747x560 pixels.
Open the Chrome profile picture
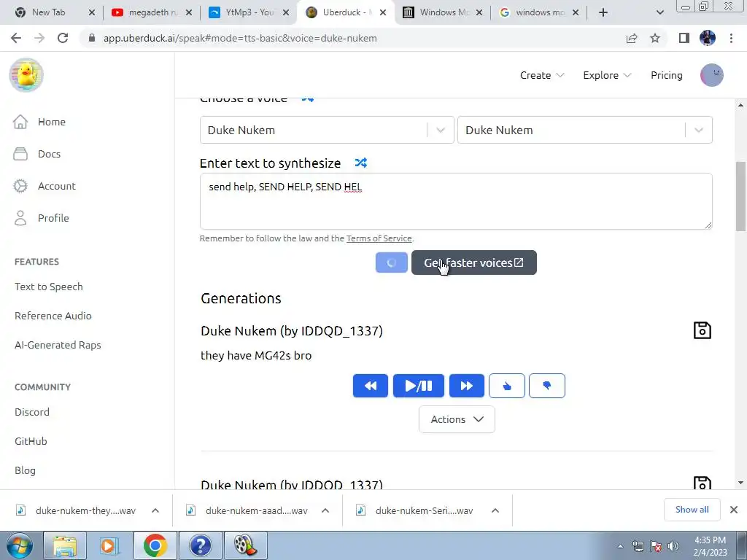click(708, 38)
